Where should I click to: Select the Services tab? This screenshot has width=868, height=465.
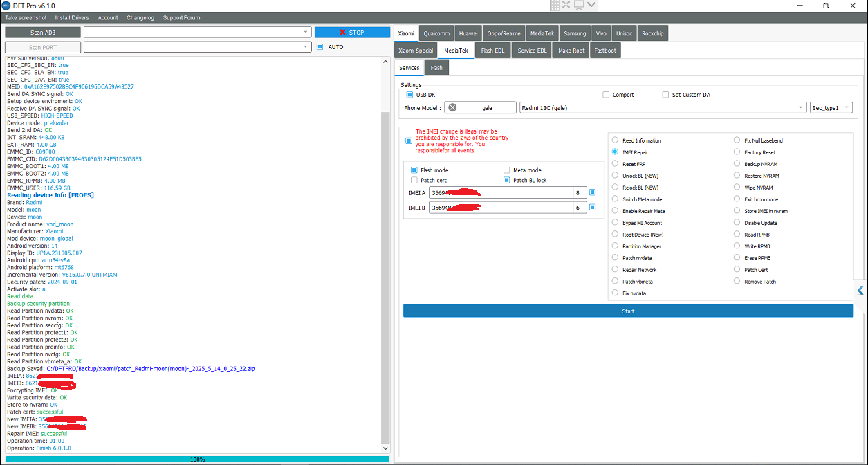[x=409, y=68]
